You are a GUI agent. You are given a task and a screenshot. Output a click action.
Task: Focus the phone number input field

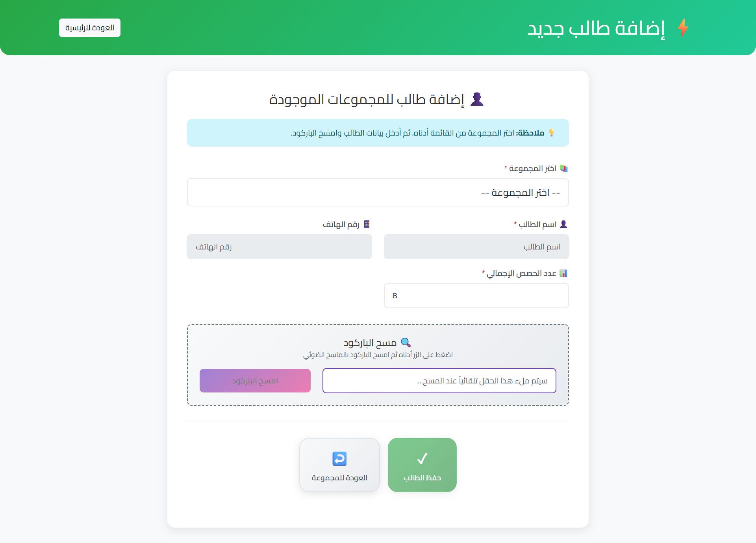click(280, 247)
